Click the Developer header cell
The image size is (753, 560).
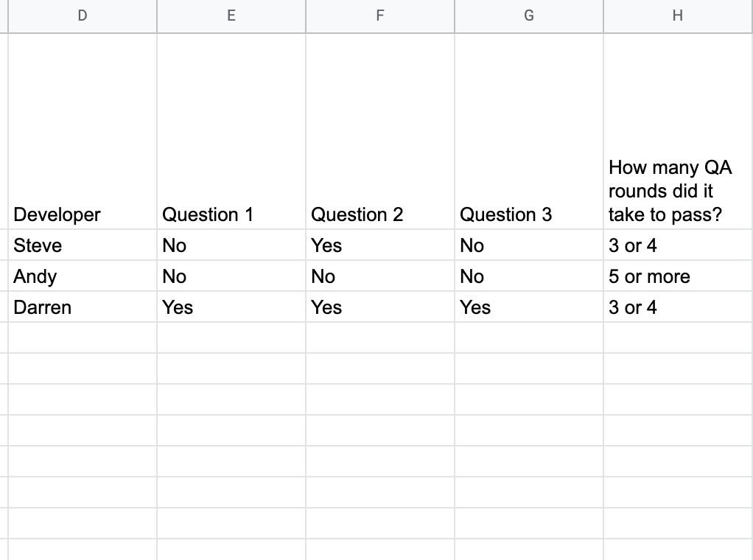point(83,131)
